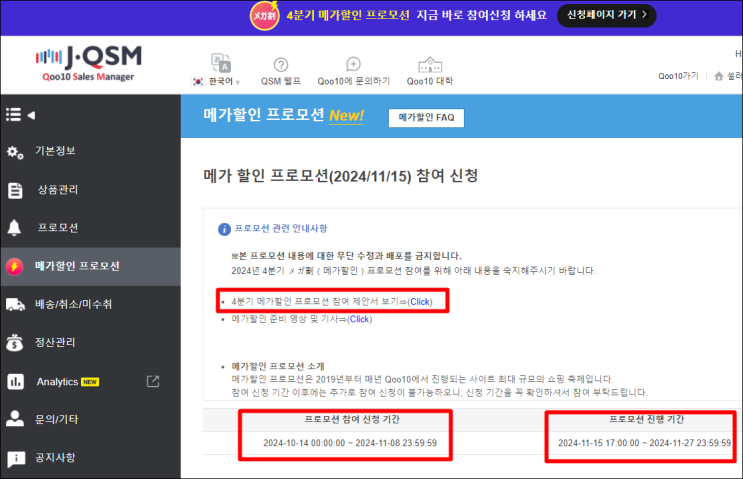
Task: Click the translate language icon
Action: click(221, 63)
